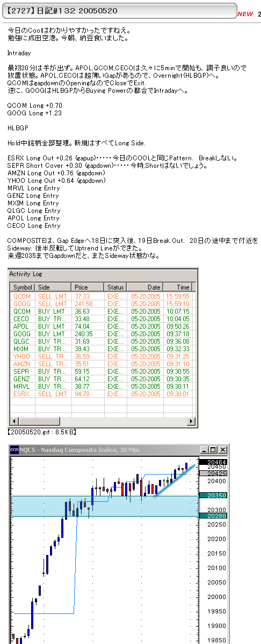Click the 'GOOG Long +1.23' line
Image resolution: width=261 pixels, height=644 pixels.
click(x=35, y=113)
